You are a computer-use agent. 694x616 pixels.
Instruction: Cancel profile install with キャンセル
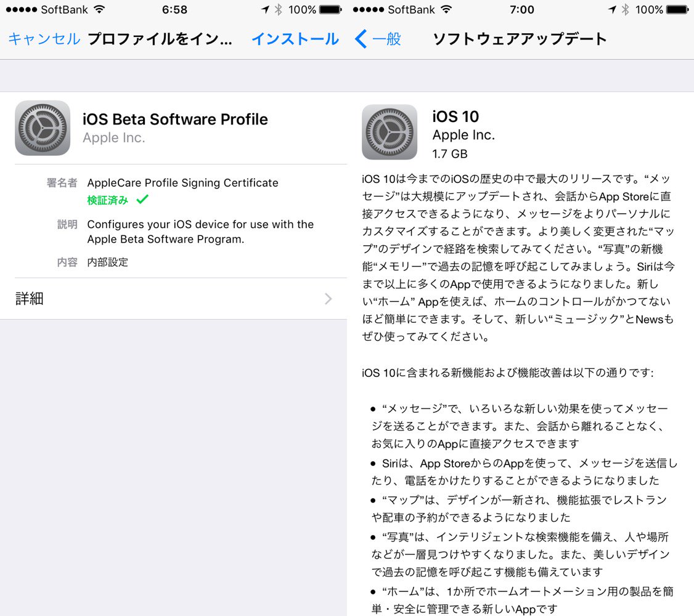[44, 39]
